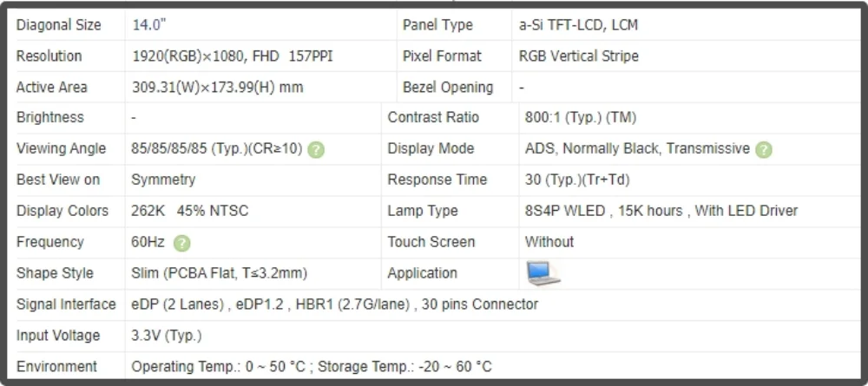The width and height of the screenshot is (868, 386).
Task: Click the Display Colors value 262K 45% NTSC
Action: [190, 211]
